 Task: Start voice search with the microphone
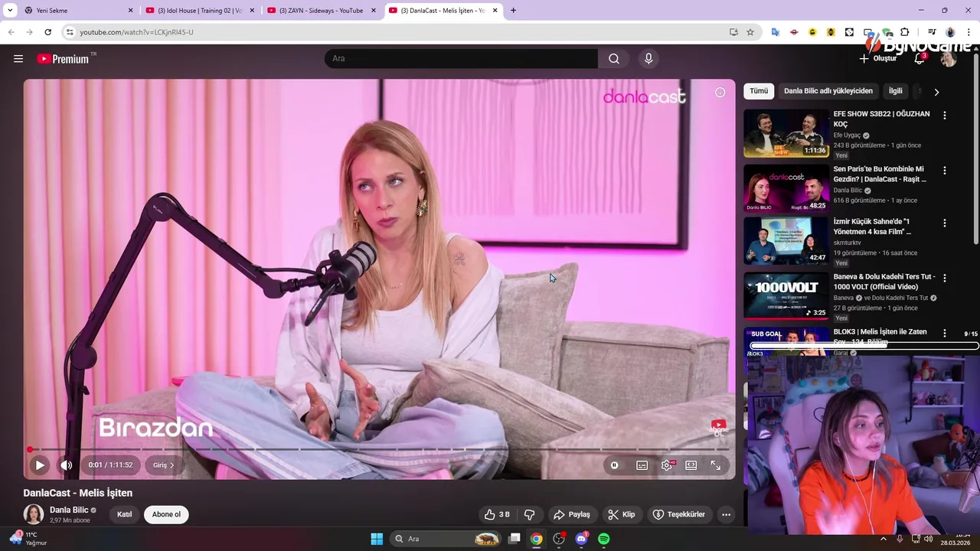coord(648,59)
